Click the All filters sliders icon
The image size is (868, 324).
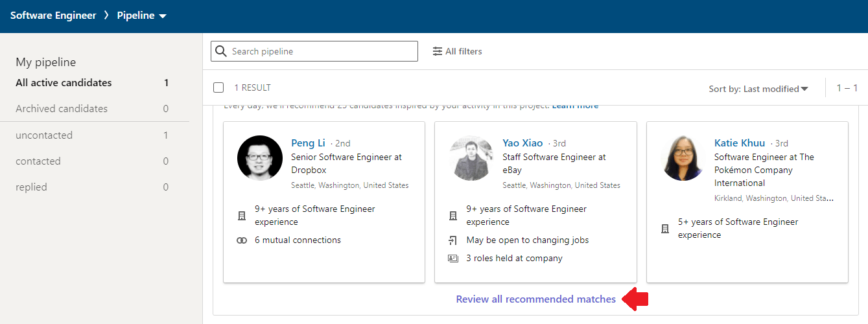[438, 51]
